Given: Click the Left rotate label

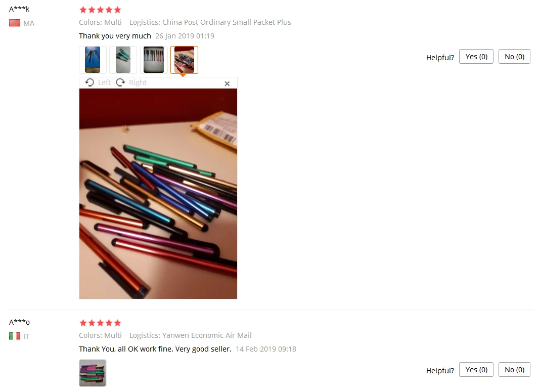Looking at the screenshot, I should [104, 82].
